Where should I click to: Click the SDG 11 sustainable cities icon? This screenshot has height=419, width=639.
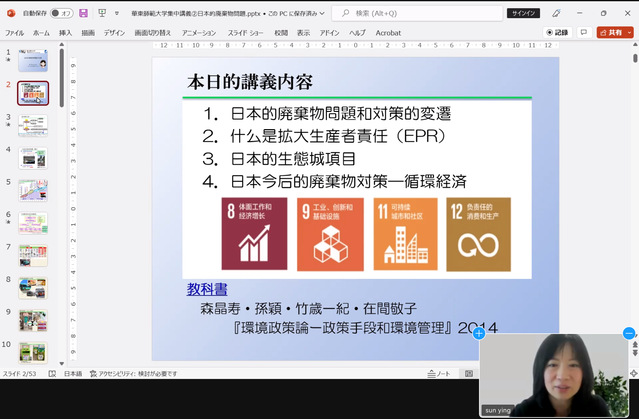[405, 234]
